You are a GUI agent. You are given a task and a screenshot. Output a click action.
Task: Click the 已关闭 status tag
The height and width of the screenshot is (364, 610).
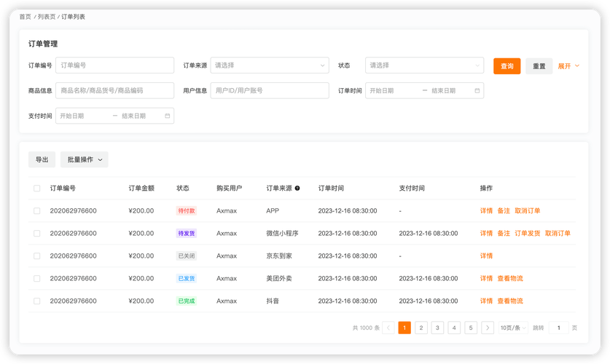point(187,256)
